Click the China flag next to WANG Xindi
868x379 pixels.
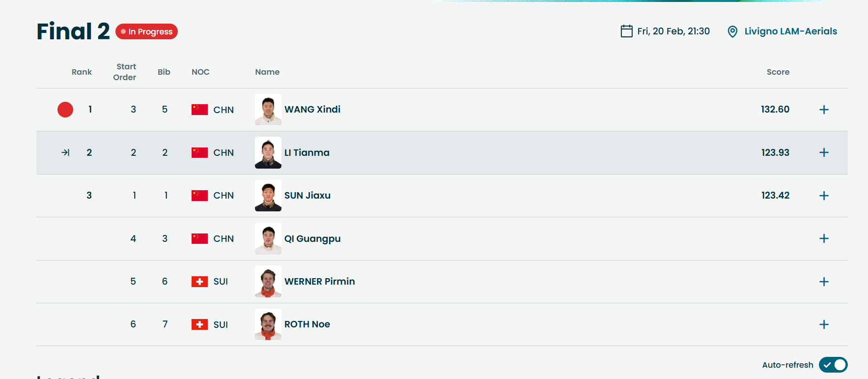point(199,110)
